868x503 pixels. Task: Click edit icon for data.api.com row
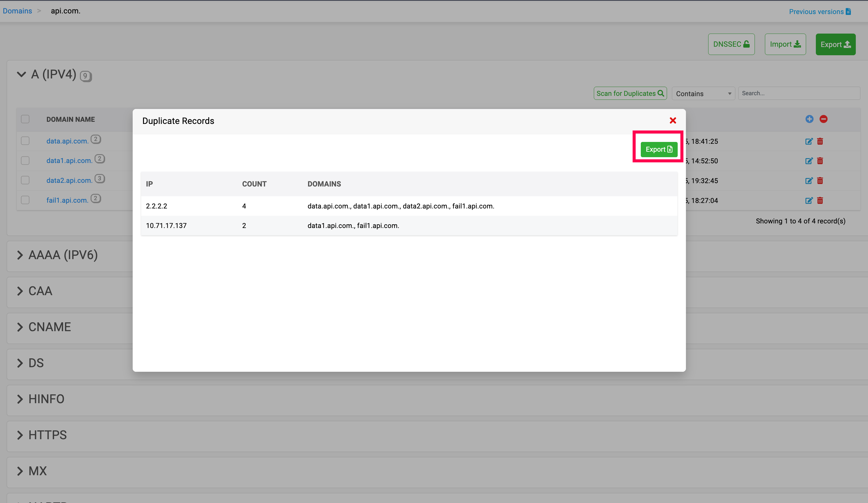click(809, 141)
